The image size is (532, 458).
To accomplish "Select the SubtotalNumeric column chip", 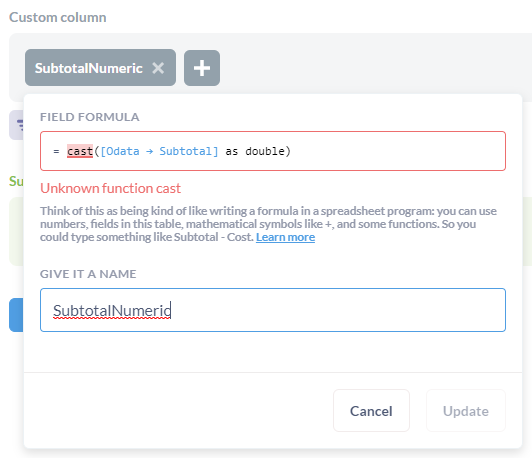I will (89, 68).
